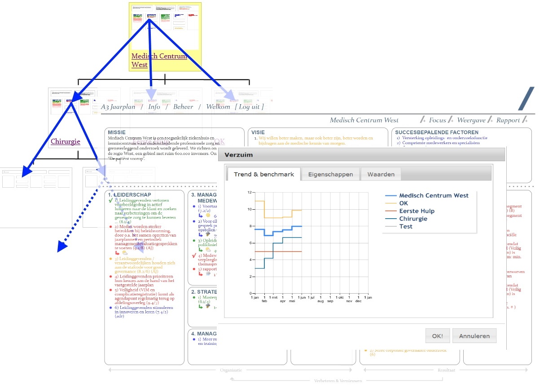Toggle the Chirurgie series in chart legend
The image size is (544, 392).
[413, 219]
